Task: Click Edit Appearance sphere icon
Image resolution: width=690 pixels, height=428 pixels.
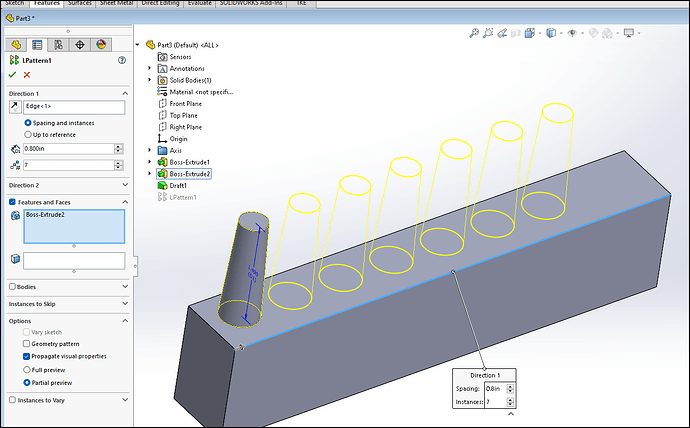Action: (x=593, y=33)
